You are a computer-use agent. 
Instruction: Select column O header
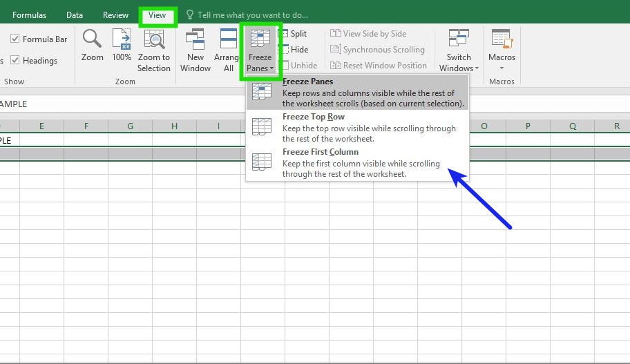tap(484, 126)
